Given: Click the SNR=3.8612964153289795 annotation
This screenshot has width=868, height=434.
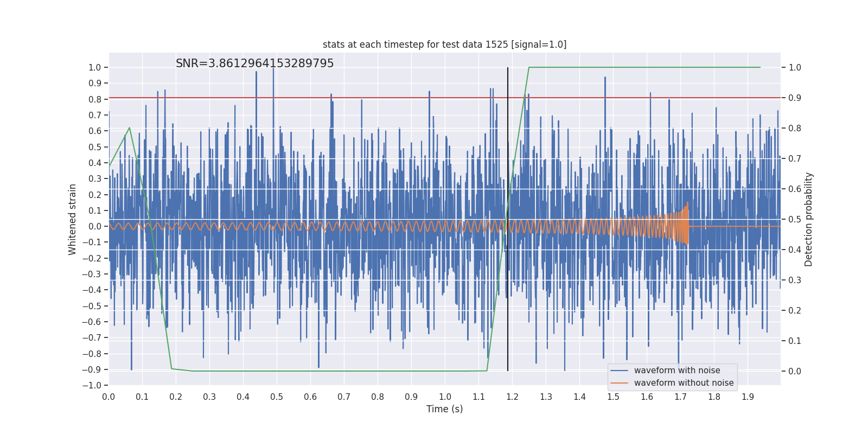Looking at the screenshot, I should click(x=255, y=63).
